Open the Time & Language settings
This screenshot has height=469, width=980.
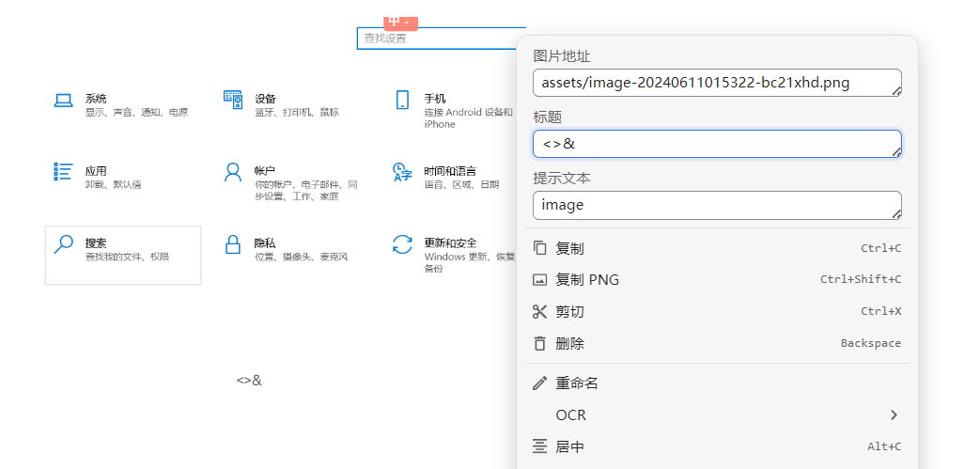click(x=449, y=172)
